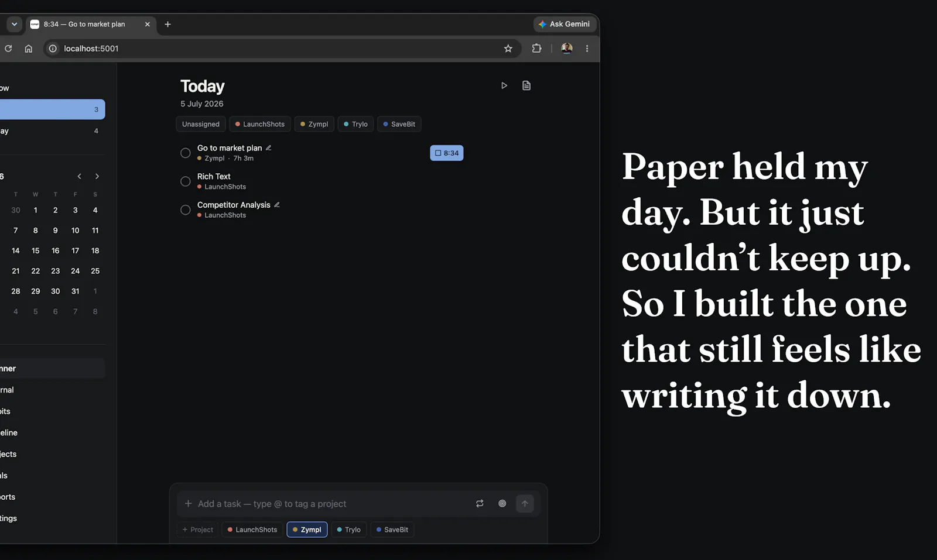937x560 pixels.
Task: Go to previous month in calendar
Action: coord(80,176)
